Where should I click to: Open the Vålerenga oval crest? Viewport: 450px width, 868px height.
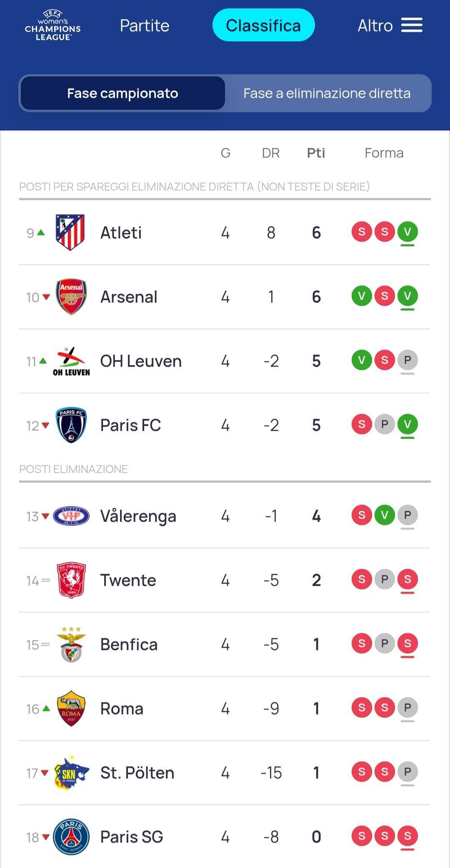pos(71,516)
